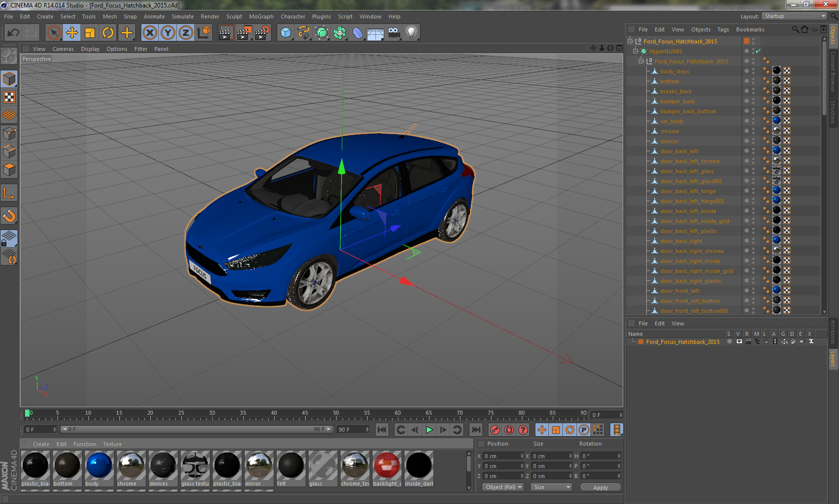The image size is (839, 504).
Task: Open Object Manager Bookmarks menu
Action: (x=750, y=29)
